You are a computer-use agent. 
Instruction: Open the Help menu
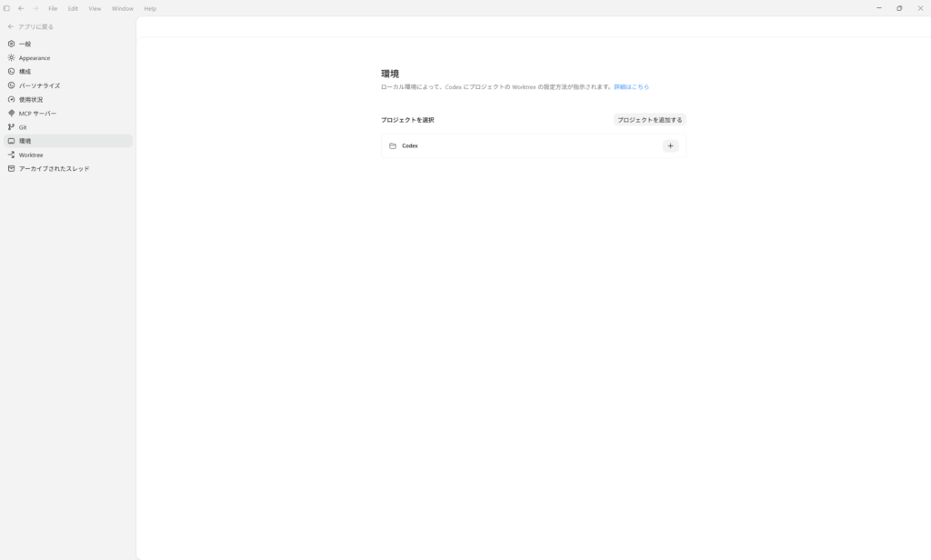click(150, 8)
